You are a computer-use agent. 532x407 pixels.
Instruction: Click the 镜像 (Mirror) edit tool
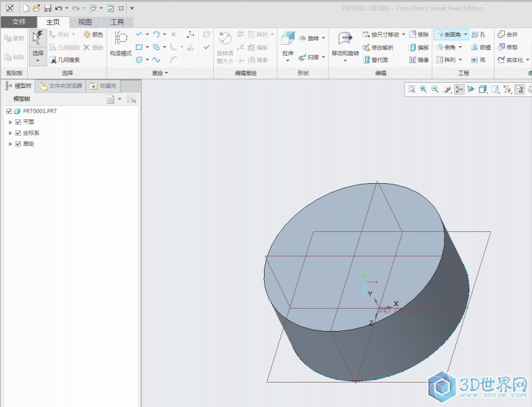(418, 60)
